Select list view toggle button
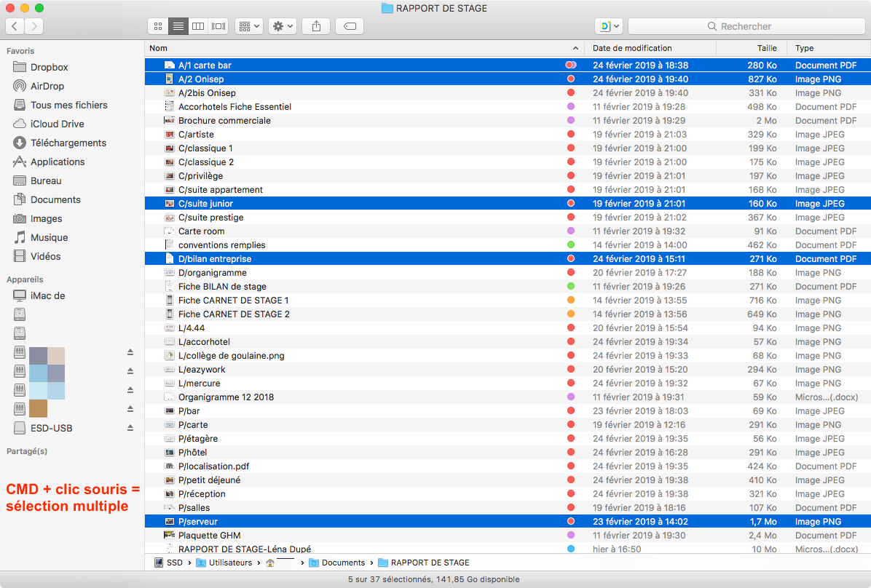Image resolution: width=871 pixels, height=588 pixels. pyautogui.click(x=178, y=26)
